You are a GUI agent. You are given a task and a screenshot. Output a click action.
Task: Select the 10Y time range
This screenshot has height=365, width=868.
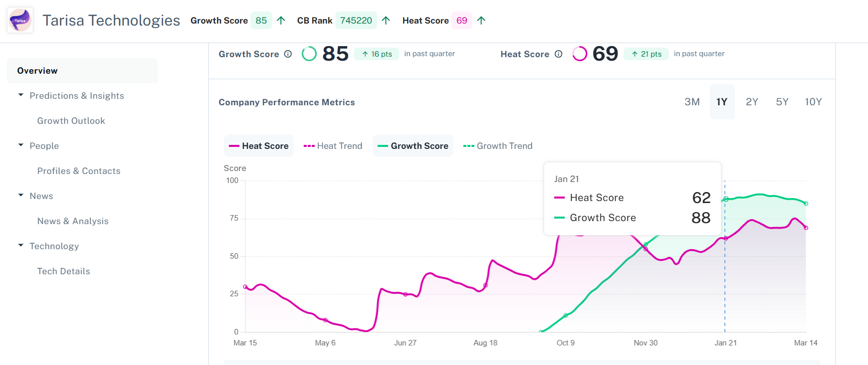(813, 102)
